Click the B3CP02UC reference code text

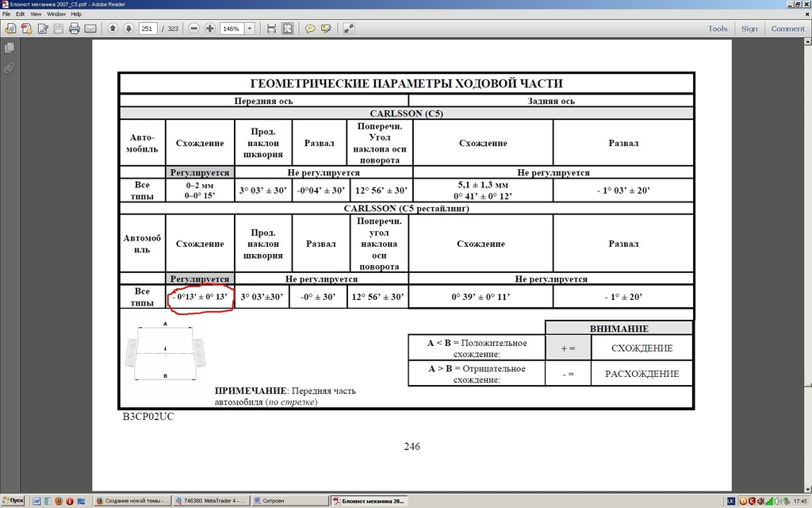pyautogui.click(x=148, y=416)
